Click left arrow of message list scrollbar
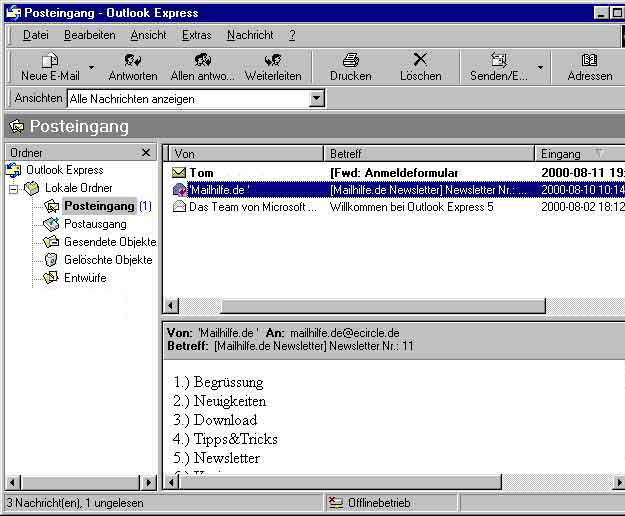The height and width of the screenshot is (516, 625). 171,306
